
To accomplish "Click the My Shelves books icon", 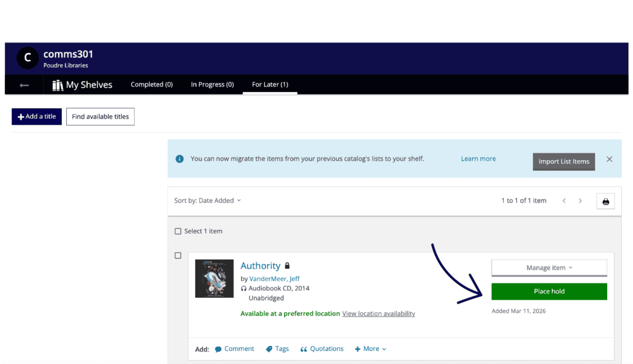I will coord(58,85).
